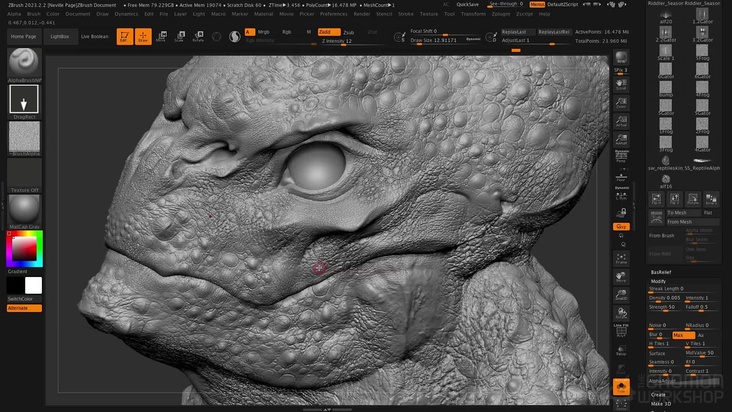
Task: Open the Preferences menu
Action: pos(333,14)
